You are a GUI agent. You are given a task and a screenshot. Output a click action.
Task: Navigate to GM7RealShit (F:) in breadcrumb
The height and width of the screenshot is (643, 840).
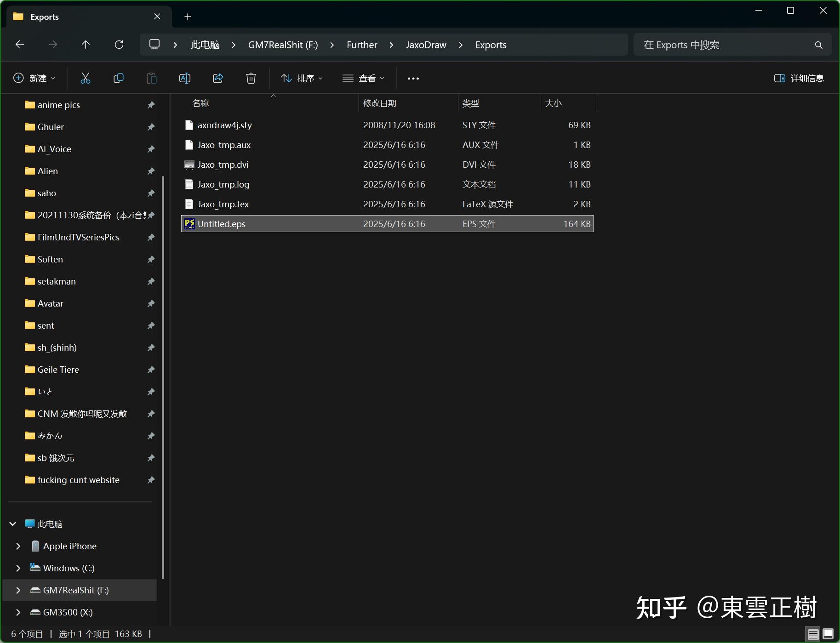(283, 45)
